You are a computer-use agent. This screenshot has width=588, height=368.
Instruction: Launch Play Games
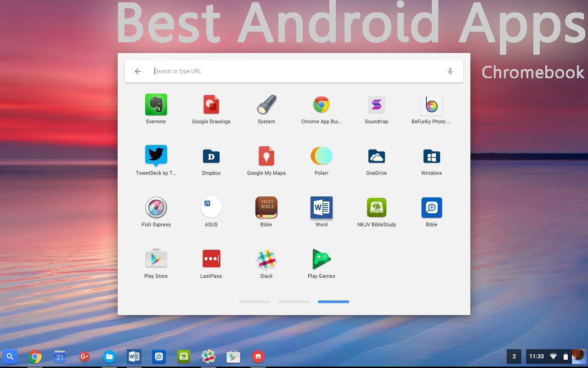(322, 259)
